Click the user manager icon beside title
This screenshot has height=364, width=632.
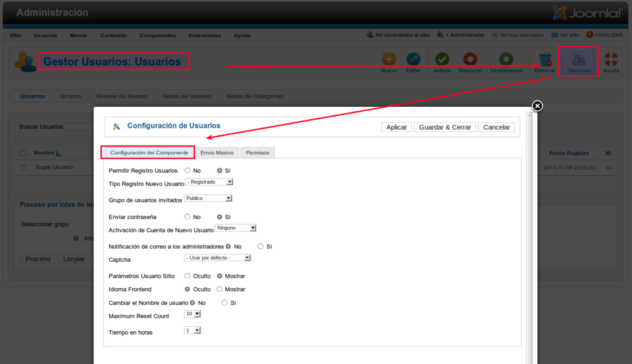point(25,61)
